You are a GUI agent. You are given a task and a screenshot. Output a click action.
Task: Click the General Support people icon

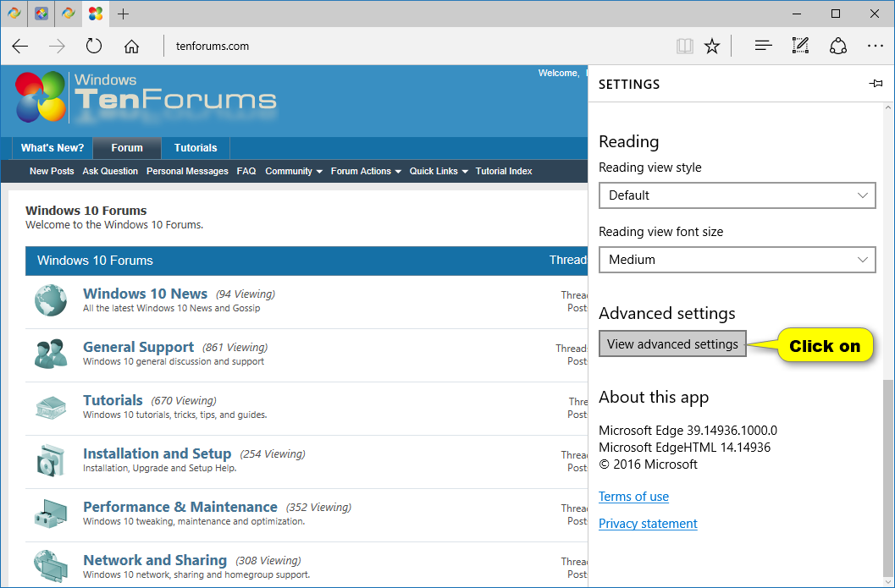pyautogui.click(x=50, y=354)
